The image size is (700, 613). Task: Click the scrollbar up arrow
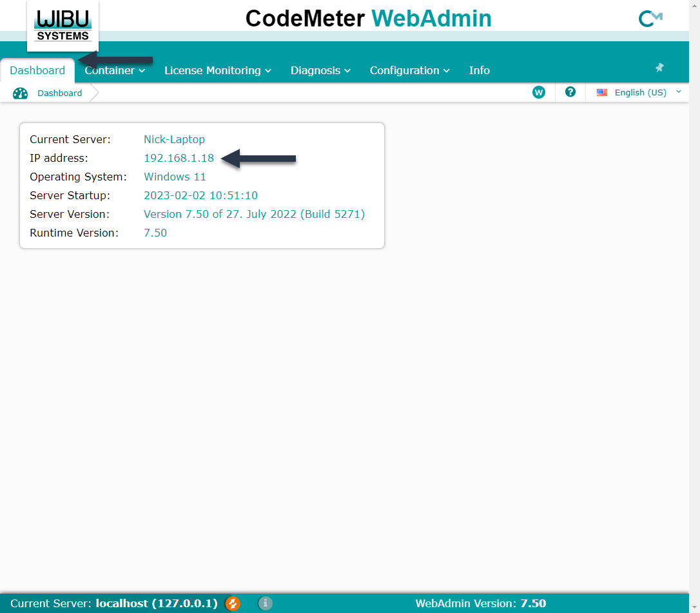695,5
